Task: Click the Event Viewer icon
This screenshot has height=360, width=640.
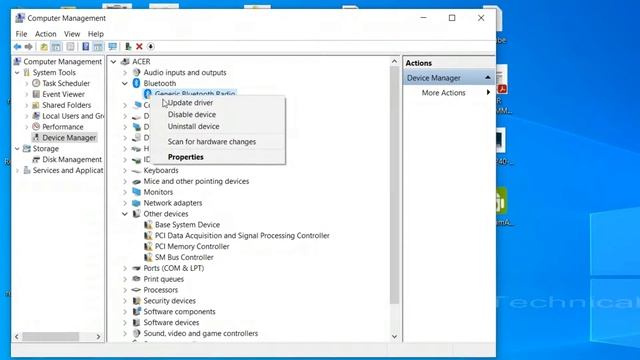Action: click(x=36, y=94)
